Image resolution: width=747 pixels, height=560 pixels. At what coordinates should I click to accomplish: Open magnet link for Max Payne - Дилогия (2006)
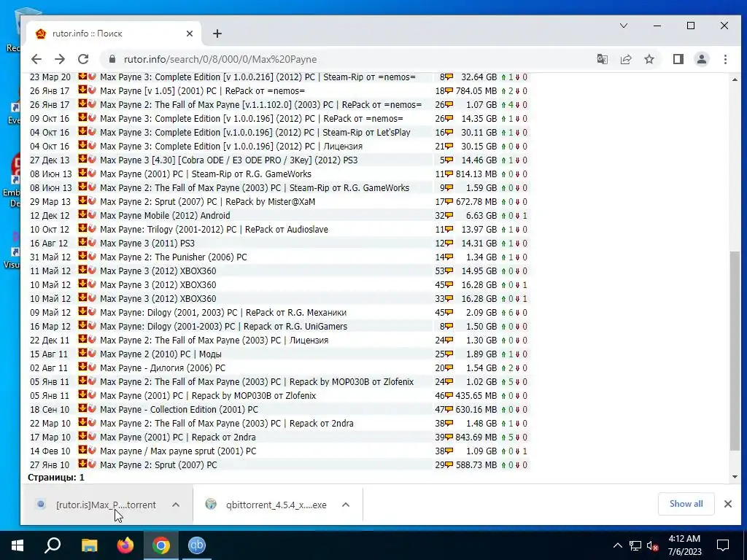click(x=92, y=367)
